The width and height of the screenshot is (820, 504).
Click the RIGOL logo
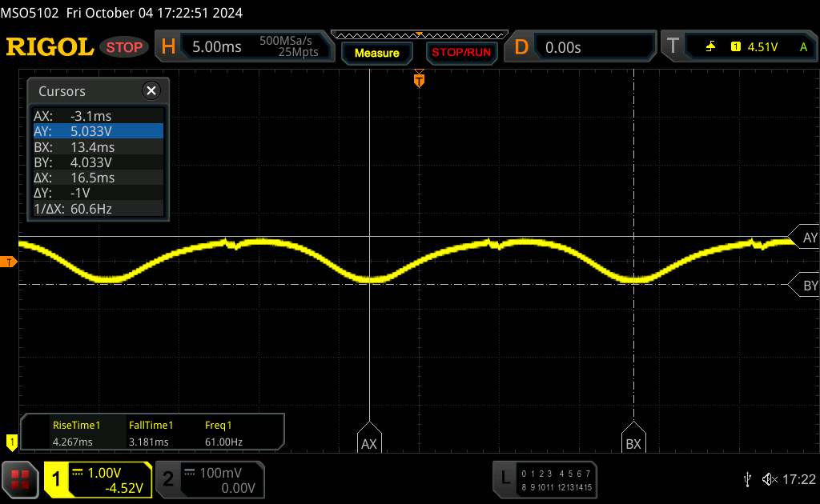click(x=50, y=47)
